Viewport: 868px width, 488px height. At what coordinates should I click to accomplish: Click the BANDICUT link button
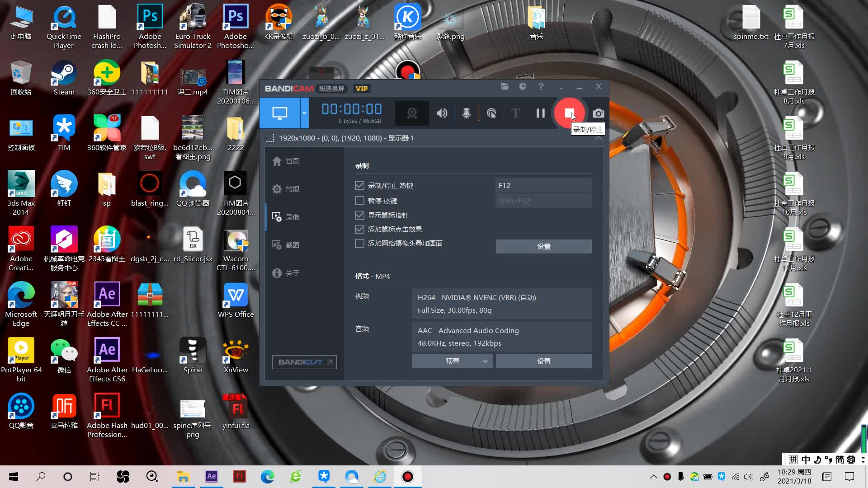pos(304,362)
